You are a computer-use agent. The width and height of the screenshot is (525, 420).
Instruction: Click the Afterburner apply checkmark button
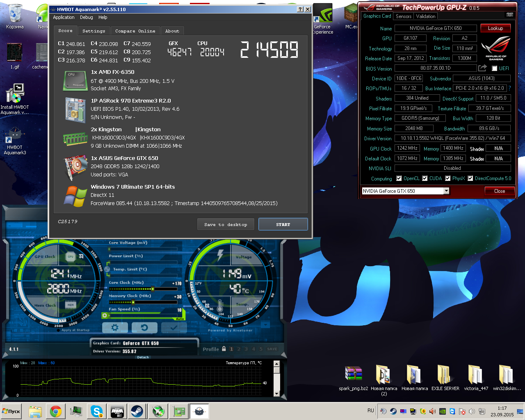[x=174, y=327]
